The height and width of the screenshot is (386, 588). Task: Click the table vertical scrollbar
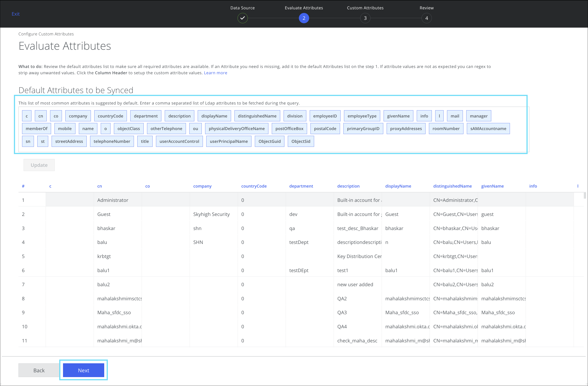coord(585,196)
